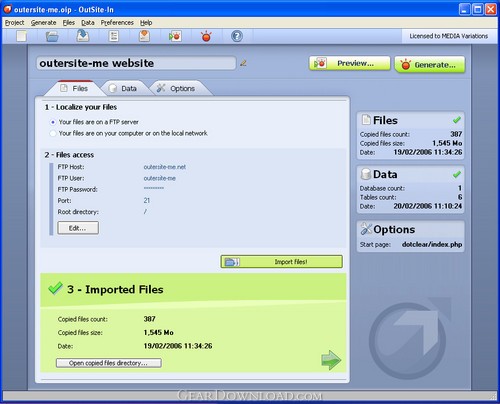Close the OutSite-In window

point(491,9)
